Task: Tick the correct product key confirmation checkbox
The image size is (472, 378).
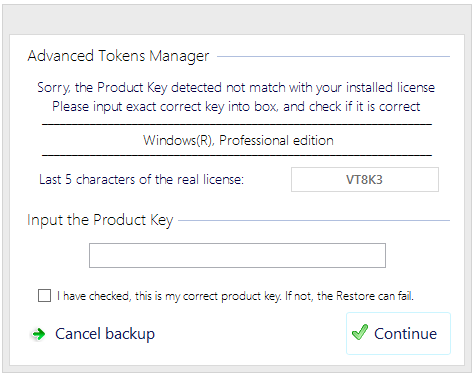Action: (x=44, y=296)
